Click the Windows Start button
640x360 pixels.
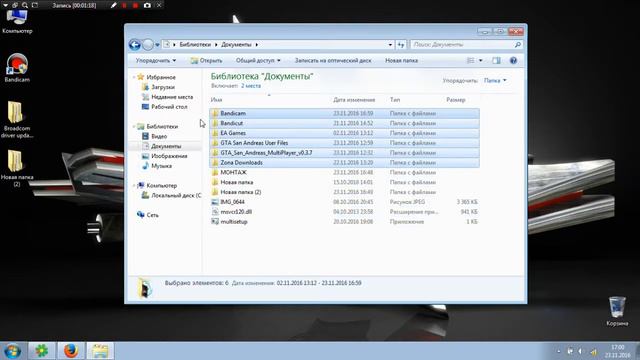coord(13,351)
